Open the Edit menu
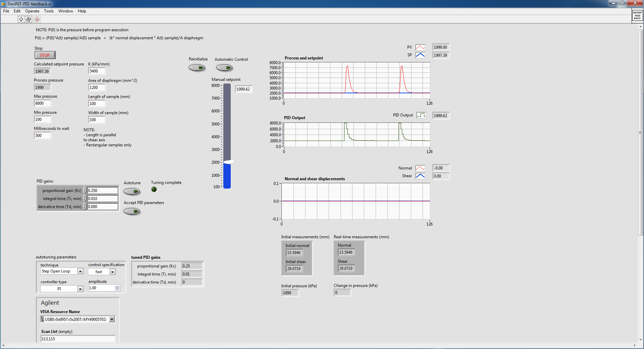The height and width of the screenshot is (349, 644). pyautogui.click(x=17, y=11)
